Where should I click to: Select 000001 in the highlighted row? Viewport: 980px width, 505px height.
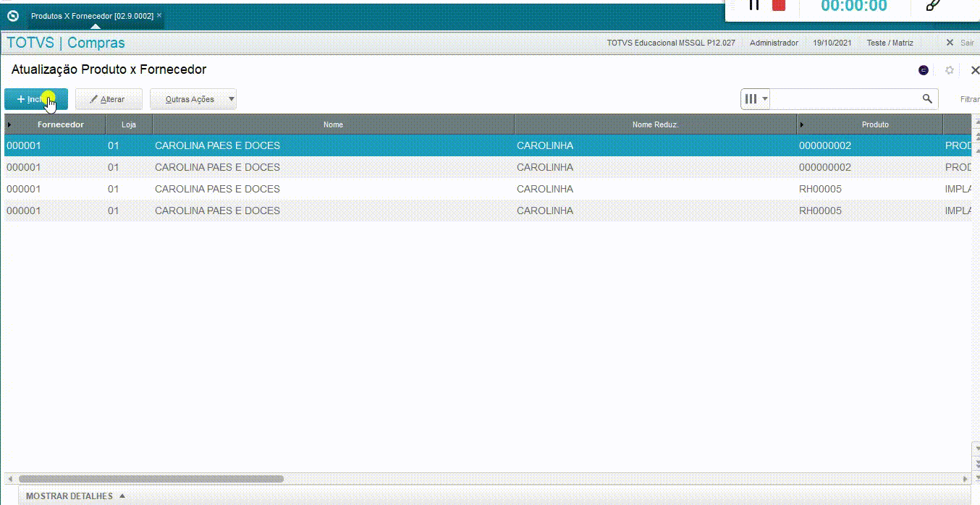[x=24, y=145]
